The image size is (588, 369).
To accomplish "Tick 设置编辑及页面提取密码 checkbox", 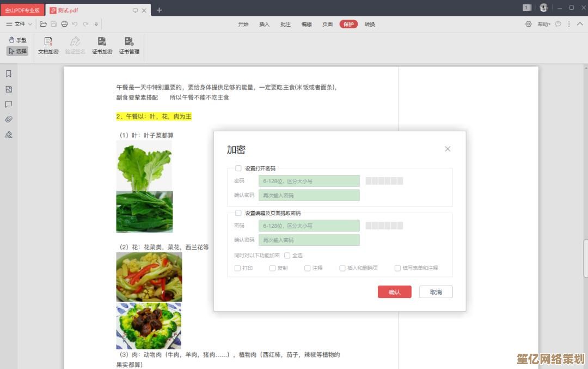I will (238, 213).
